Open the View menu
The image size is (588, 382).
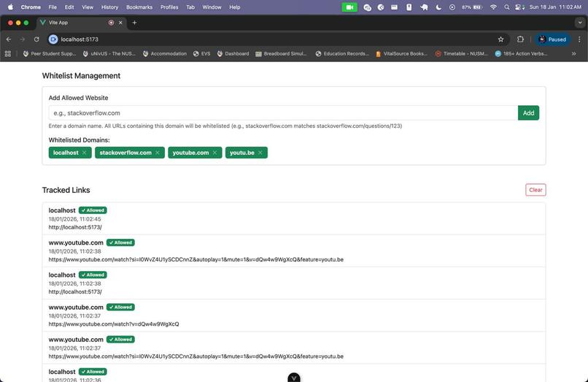pyautogui.click(x=88, y=7)
